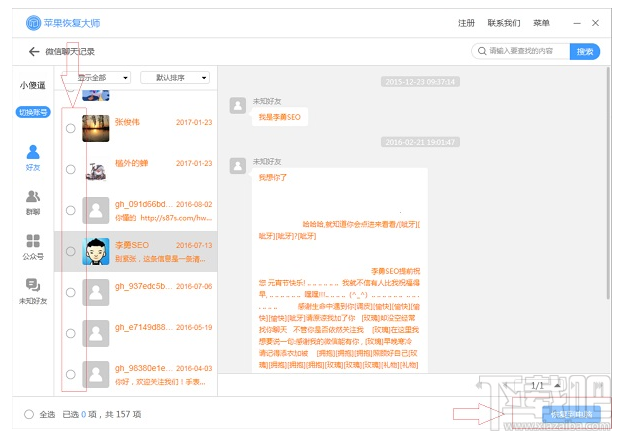Select the radio button for gh_937edc5b
619x436 pixels.
[x=71, y=292]
